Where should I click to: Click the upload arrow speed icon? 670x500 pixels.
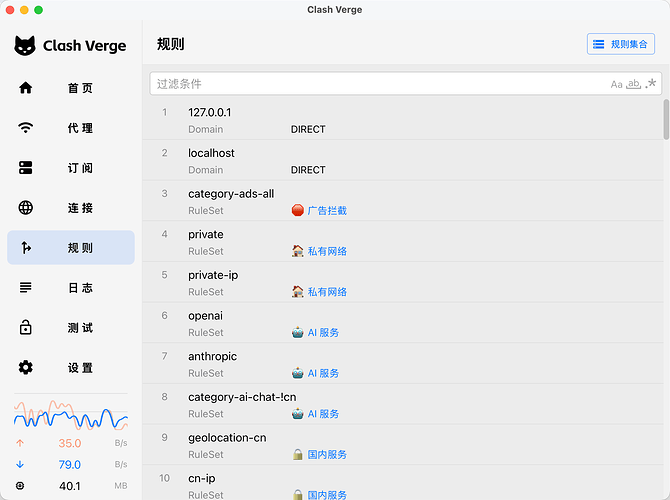point(20,443)
